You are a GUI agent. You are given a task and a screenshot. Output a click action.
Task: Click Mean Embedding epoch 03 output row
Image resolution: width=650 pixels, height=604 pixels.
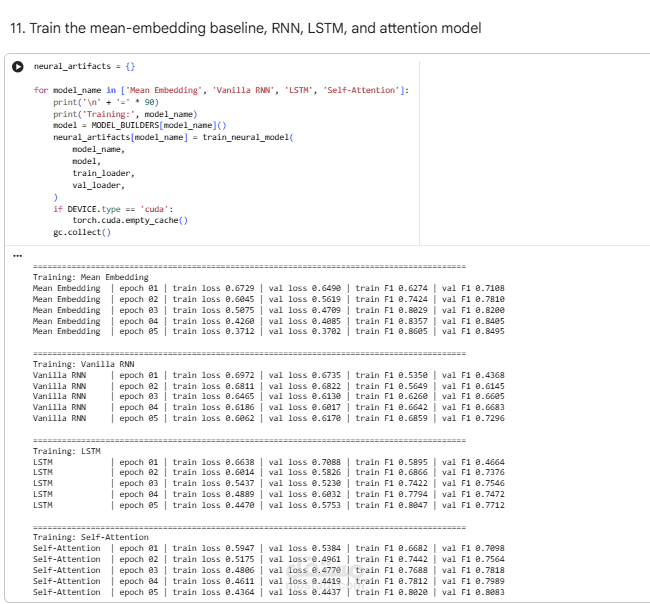point(269,310)
